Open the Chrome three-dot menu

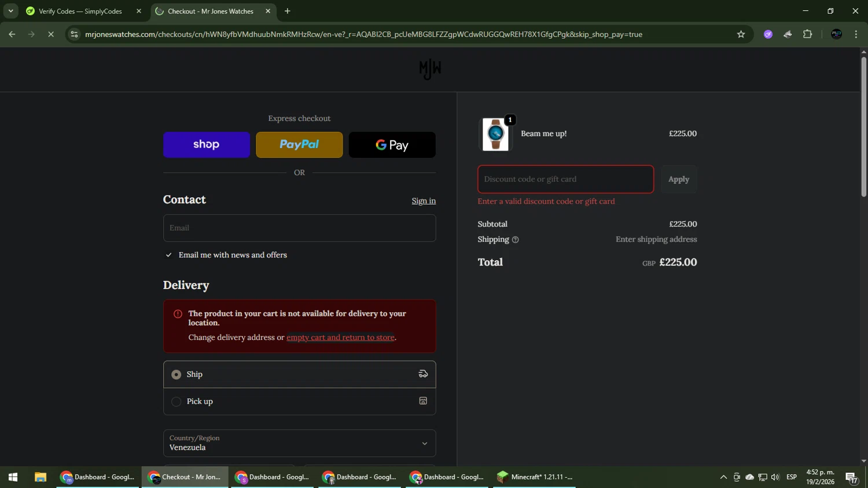pyautogui.click(x=856, y=34)
